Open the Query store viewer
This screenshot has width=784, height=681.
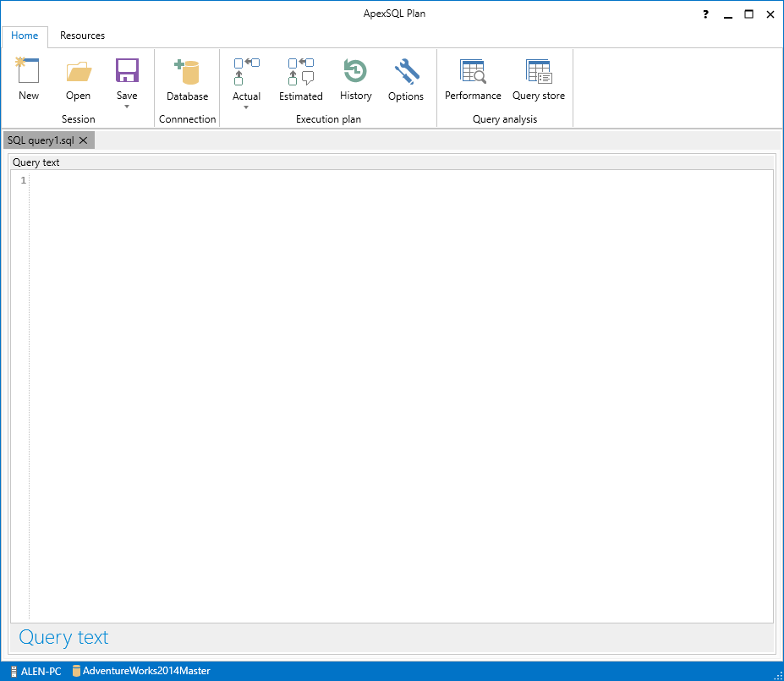click(539, 80)
